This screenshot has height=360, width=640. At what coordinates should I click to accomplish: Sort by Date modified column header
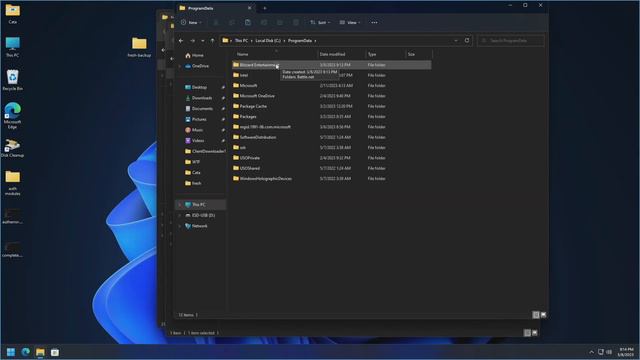click(341, 54)
